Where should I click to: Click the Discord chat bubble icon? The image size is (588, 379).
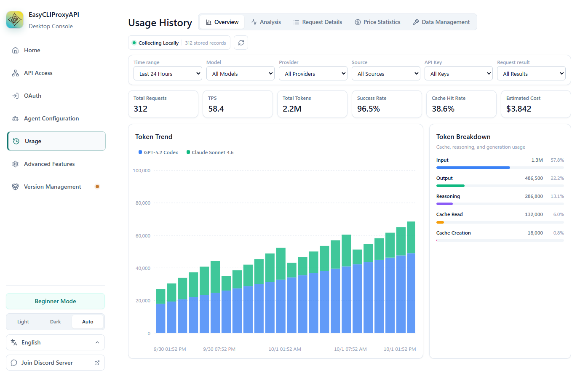tap(14, 363)
